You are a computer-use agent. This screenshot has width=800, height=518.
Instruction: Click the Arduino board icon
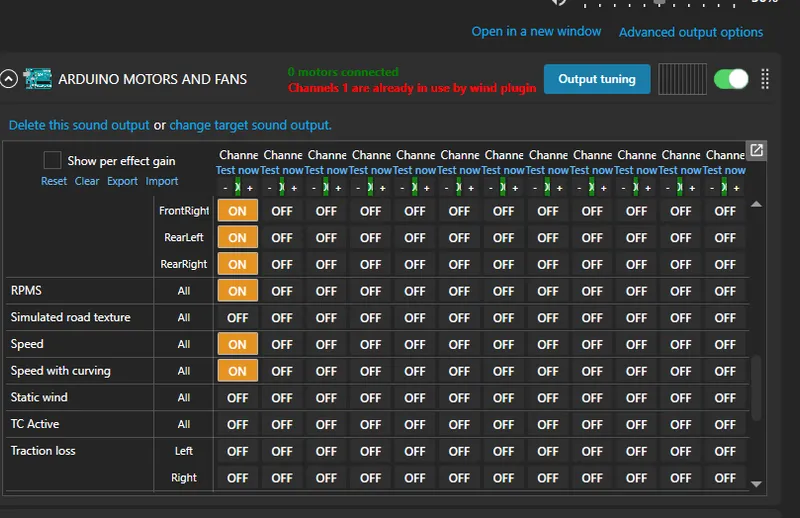[x=37, y=79]
